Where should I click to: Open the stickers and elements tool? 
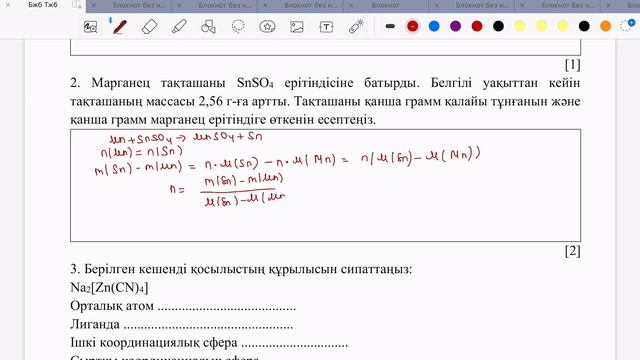click(267, 27)
